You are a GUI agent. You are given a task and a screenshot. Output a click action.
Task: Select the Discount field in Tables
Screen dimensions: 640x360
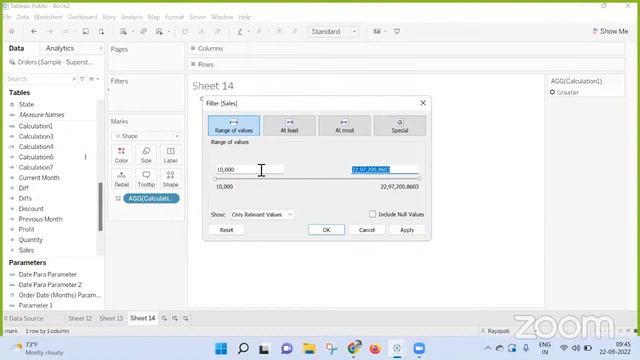(x=31, y=209)
